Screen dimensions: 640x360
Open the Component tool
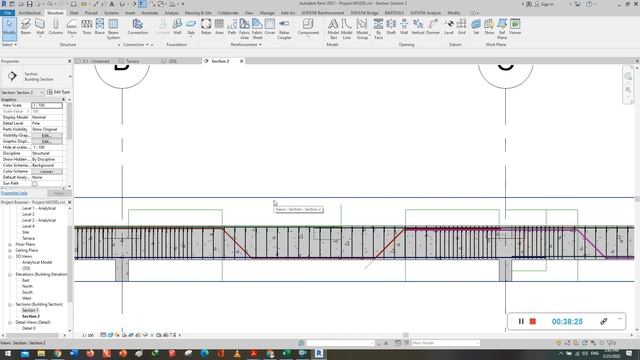(308, 27)
